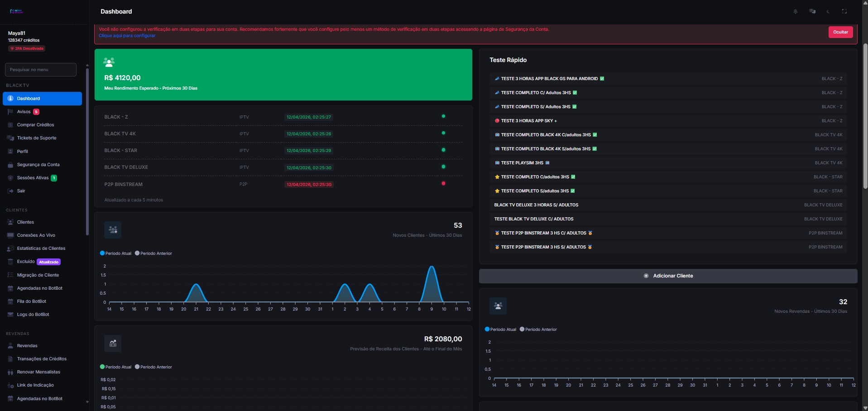Click the new clients icon above the chart
Image resolution: width=868 pixels, height=411 pixels.
[x=112, y=230]
